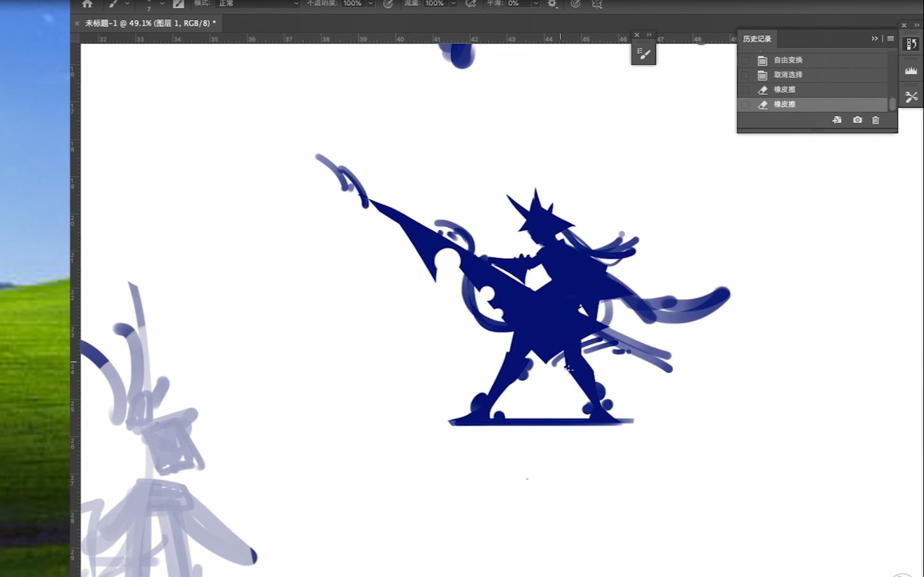Enable airbrush-style build-up icon
Viewport: 924px width, 577px height.
pos(471,4)
